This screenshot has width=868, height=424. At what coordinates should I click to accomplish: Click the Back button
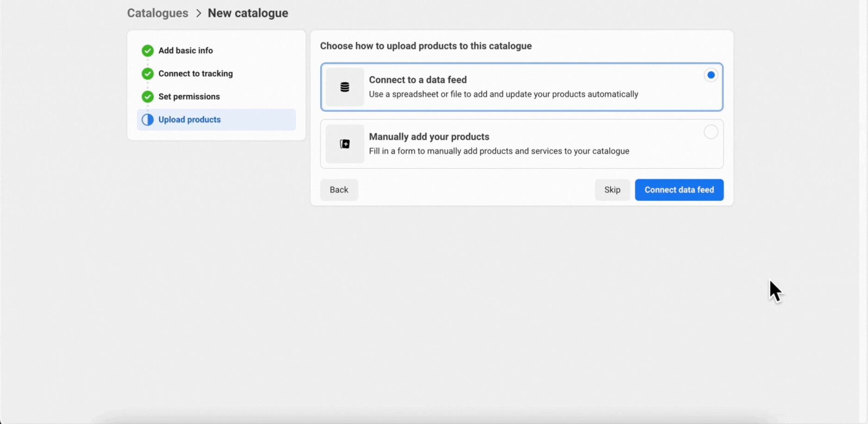click(x=339, y=190)
